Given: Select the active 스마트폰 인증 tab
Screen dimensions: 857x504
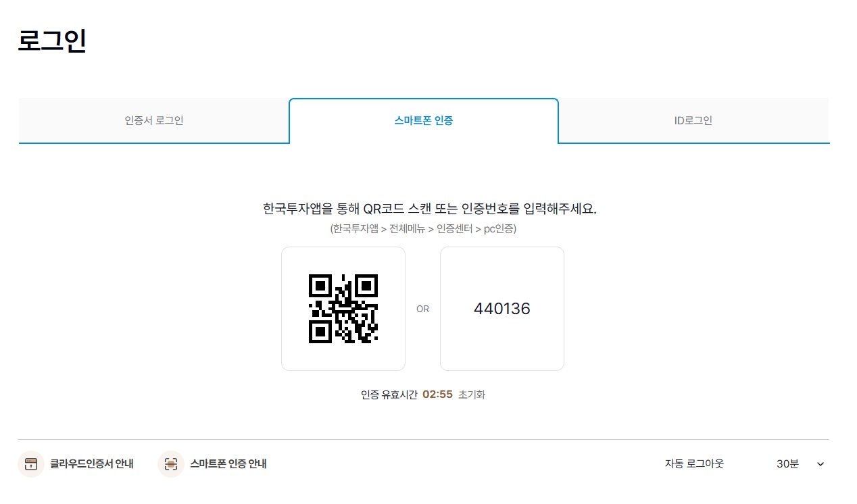Looking at the screenshot, I should [x=424, y=120].
